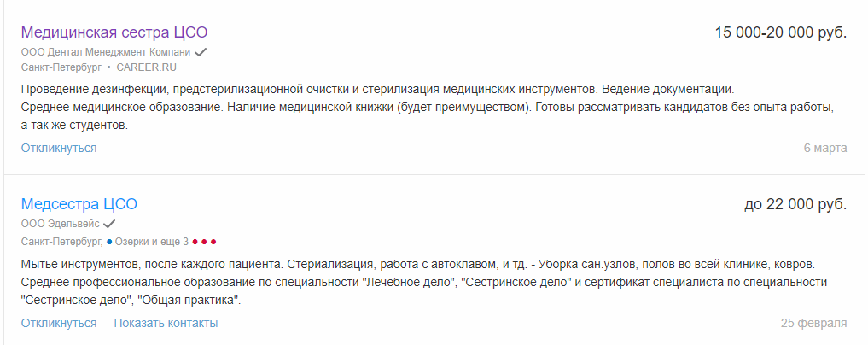
Task: Click verified checkmark beside Дентал Менеджмент Компани
Action: (x=201, y=52)
